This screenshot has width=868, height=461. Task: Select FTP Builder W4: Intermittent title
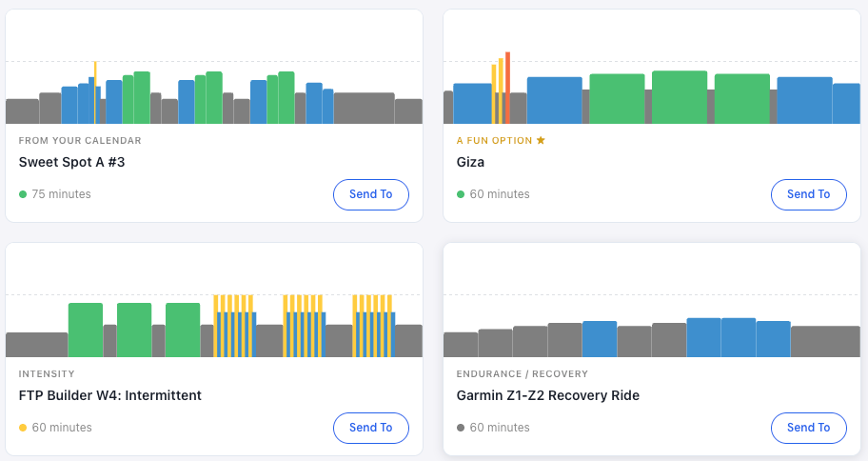(109, 395)
